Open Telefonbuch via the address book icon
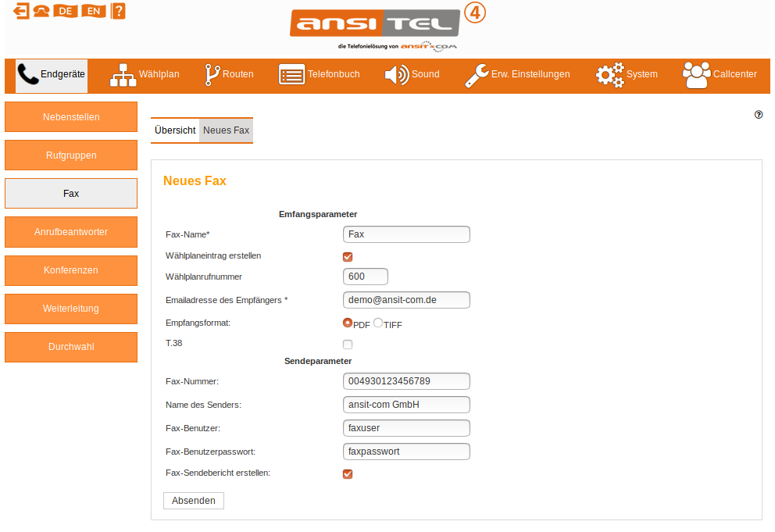Viewport: 775px width, 532px height. click(291, 74)
